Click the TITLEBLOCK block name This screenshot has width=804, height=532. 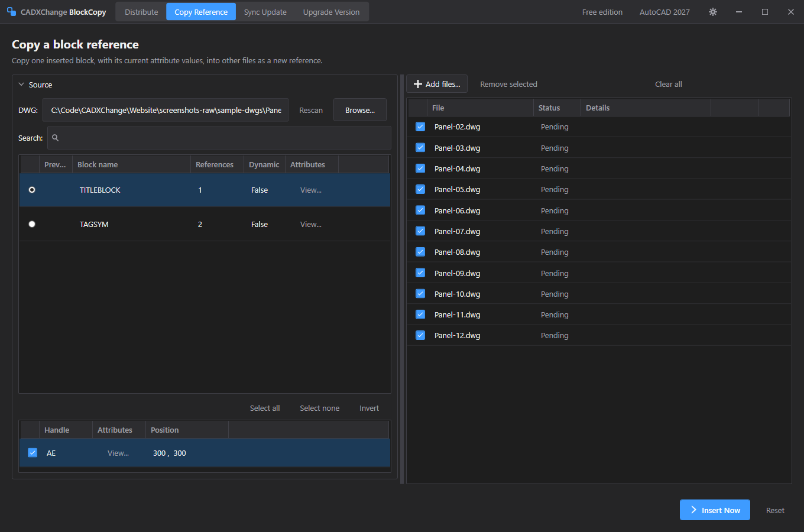[100, 190]
